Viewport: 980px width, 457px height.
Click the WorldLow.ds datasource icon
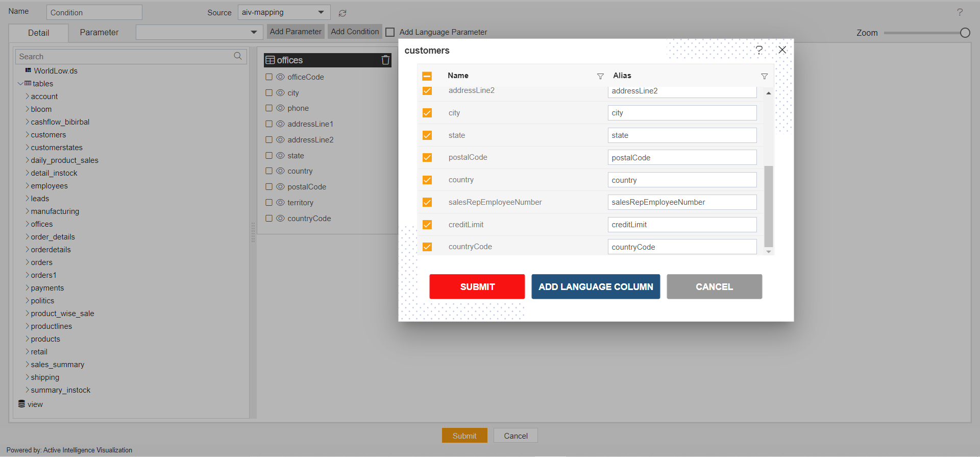(x=28, y=70)
